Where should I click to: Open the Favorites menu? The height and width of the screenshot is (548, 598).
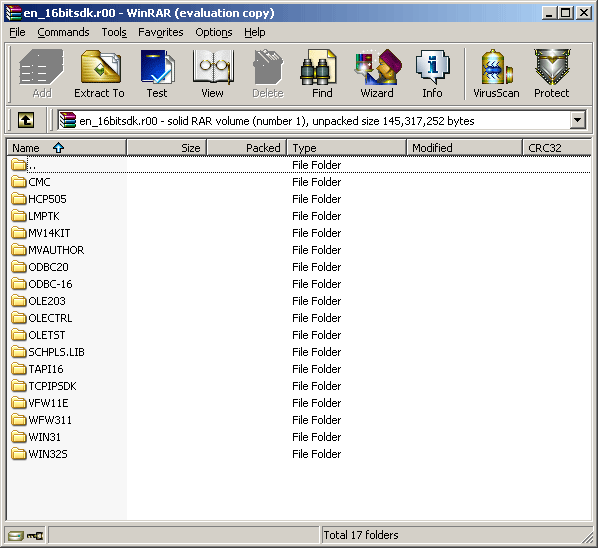point(161,32)
